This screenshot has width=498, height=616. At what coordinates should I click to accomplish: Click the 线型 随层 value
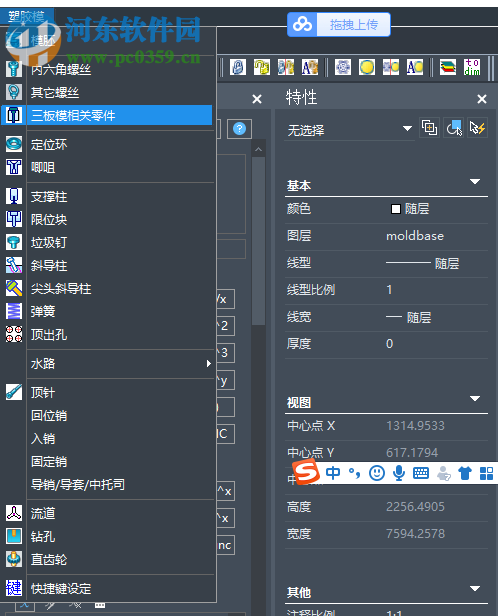tap(423, 263)
